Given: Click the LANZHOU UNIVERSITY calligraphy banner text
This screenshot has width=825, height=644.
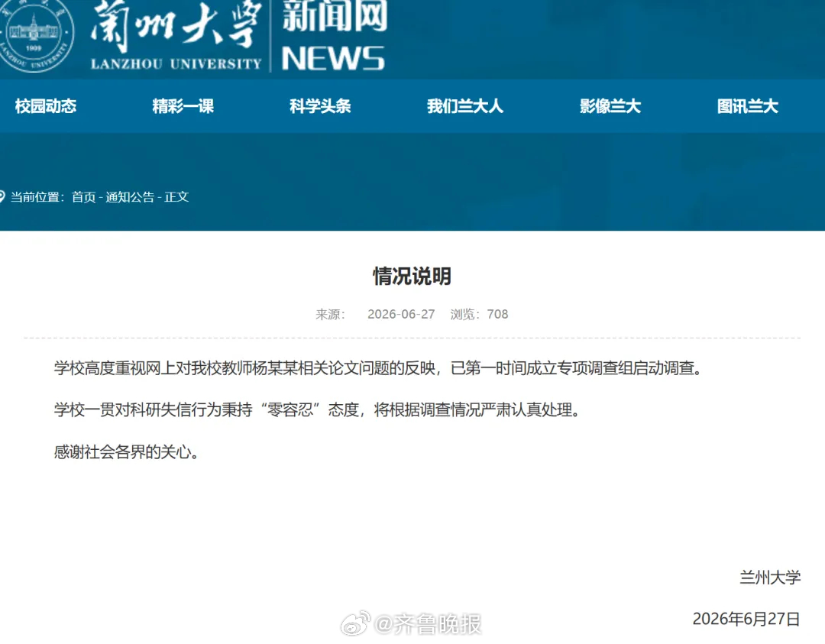Looking at the screenshot, I should (x=176, y=36).
